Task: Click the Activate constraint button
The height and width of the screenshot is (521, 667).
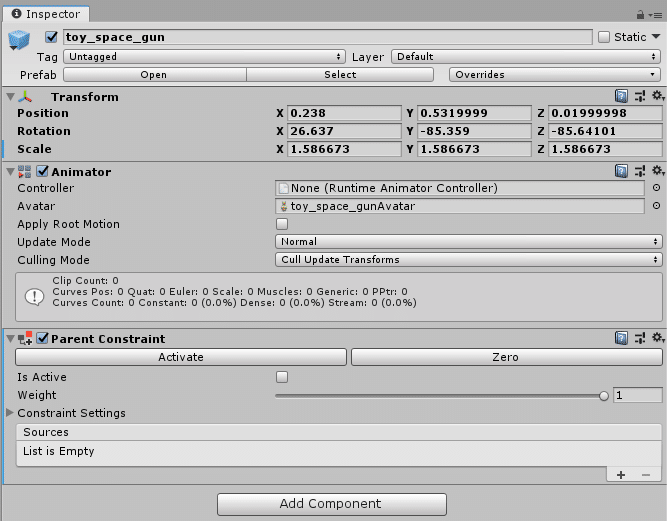Action: click(x=181, y=357)
